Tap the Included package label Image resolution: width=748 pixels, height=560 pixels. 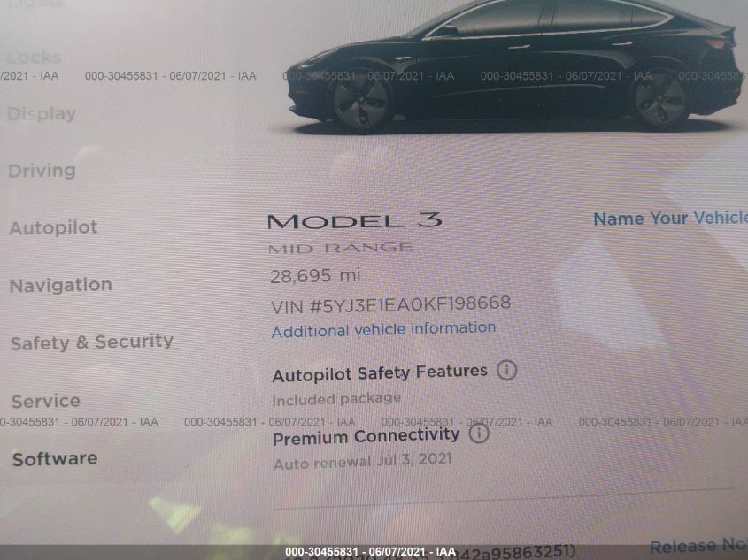click(x=336, y=399)
